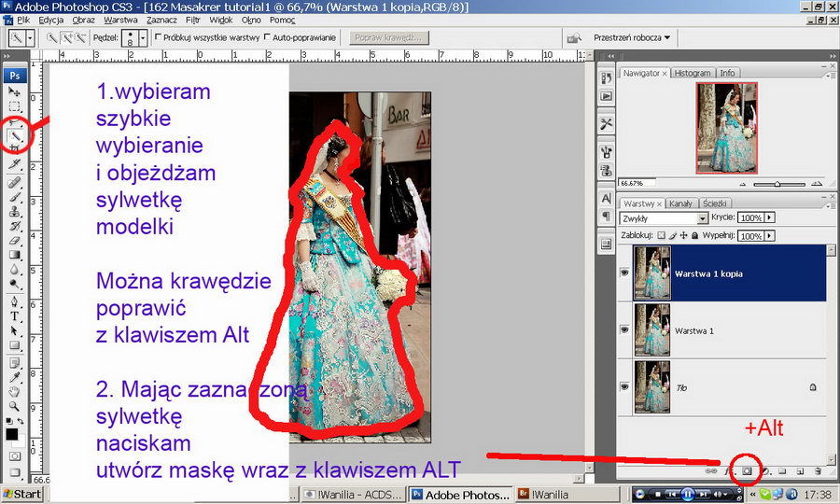Choose the Hand tool
840x504 pixels.
click(14, 391)
